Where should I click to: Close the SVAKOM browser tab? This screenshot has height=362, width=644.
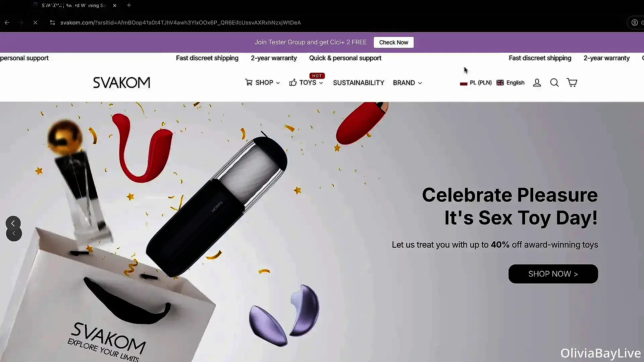tap(115, 5)
